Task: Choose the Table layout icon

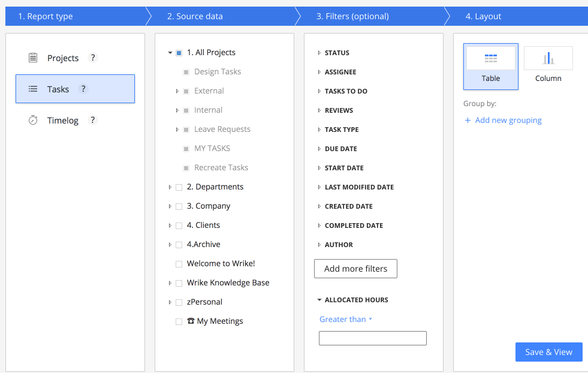Action: 490,59
